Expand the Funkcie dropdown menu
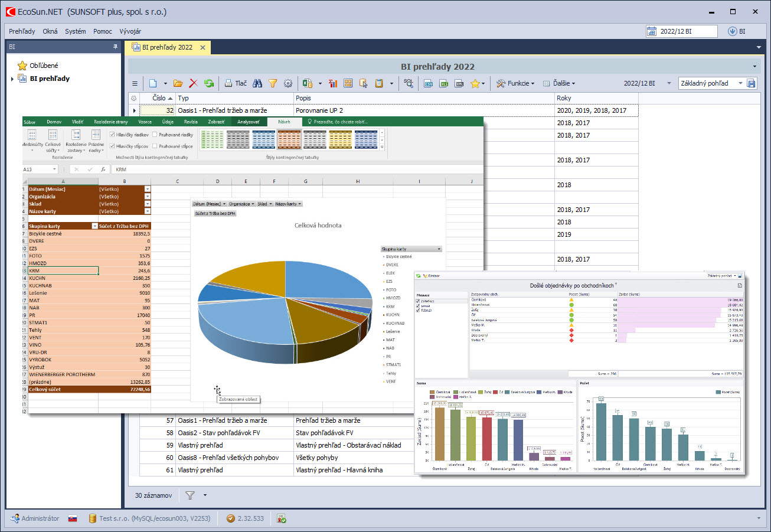Image resolution: width=771 pixels, height=532 pixels. point(516,84)
